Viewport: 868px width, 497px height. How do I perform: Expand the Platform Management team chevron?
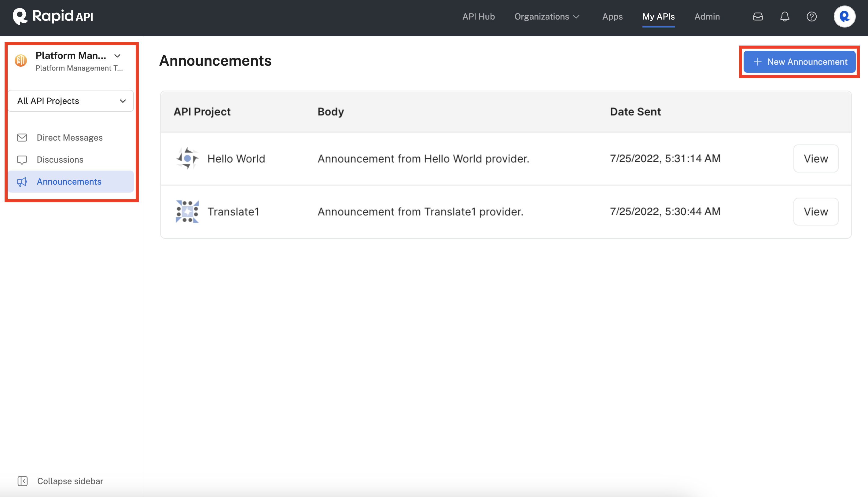117,56
